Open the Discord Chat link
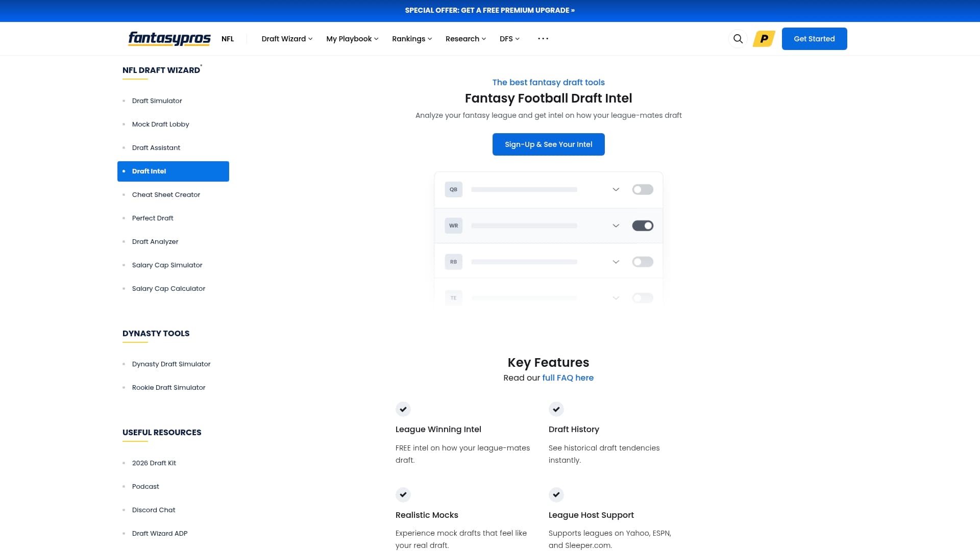 (x=153, y=510)
